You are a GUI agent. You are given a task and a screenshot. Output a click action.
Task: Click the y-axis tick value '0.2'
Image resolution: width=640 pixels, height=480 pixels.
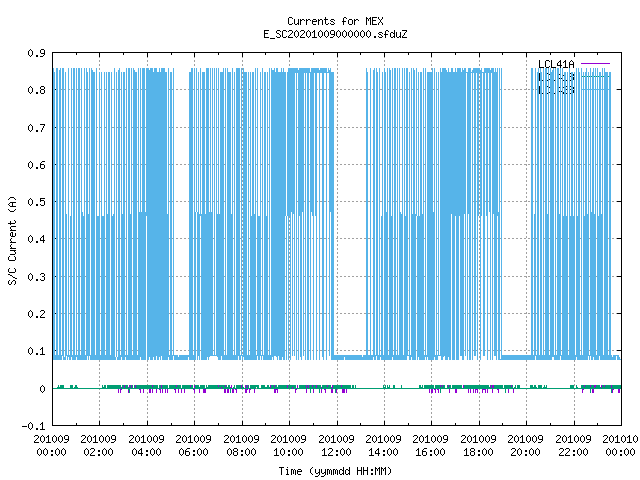[36, 314]
